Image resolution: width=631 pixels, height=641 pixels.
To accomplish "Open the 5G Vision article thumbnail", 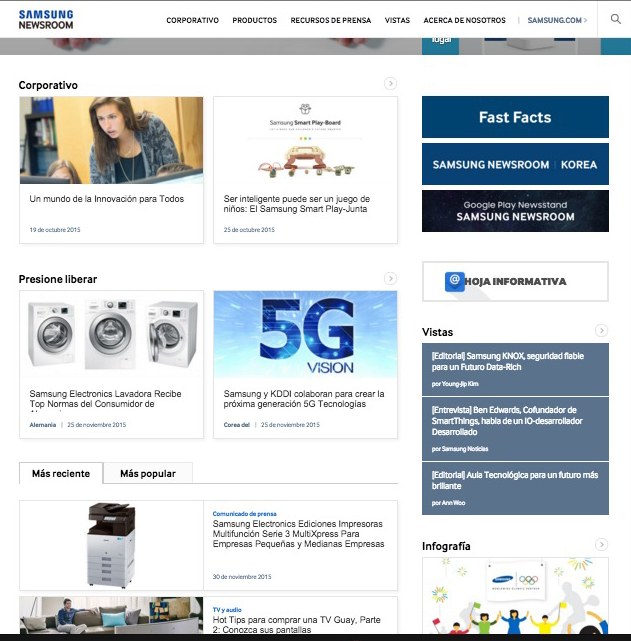I will 305,335.
